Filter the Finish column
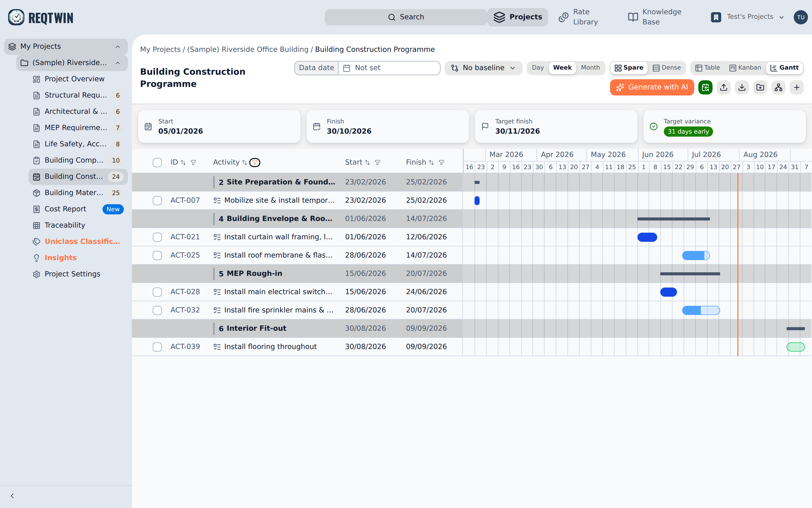 (x=442, y=163)
